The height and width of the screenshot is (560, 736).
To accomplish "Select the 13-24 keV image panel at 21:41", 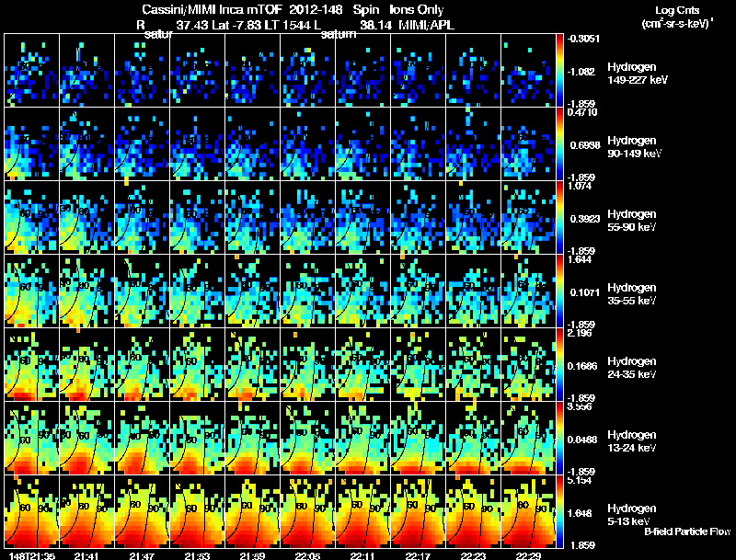I will click(x=86, y=439).
